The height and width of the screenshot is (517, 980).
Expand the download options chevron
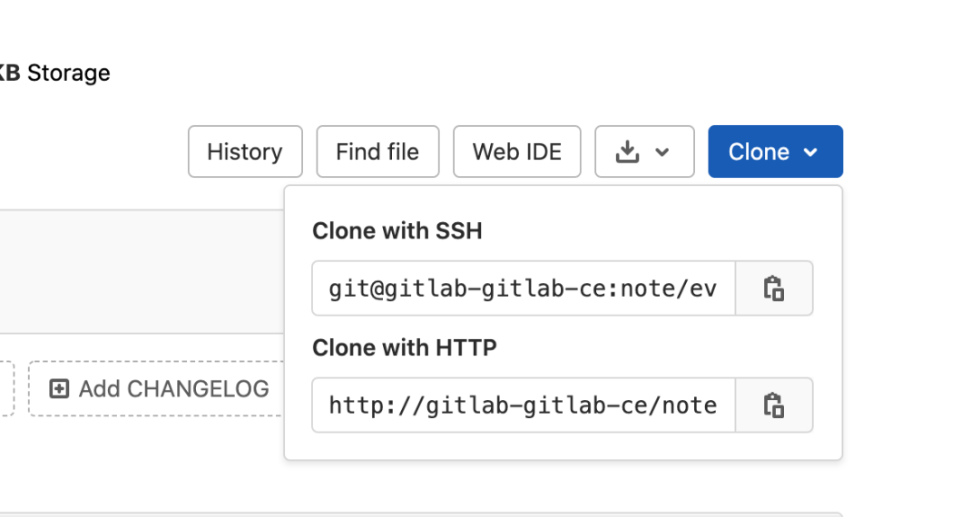click(662, 152)
